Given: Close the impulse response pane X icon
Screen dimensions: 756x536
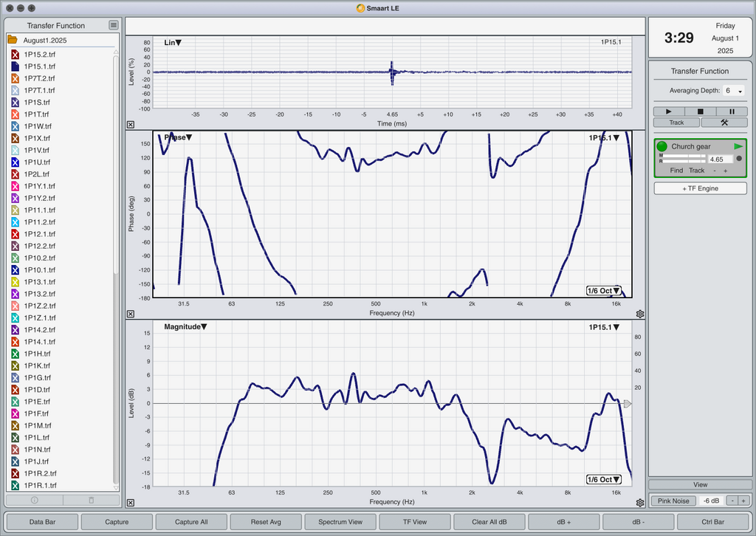Looking at the screenshot, I should [131, 124].
